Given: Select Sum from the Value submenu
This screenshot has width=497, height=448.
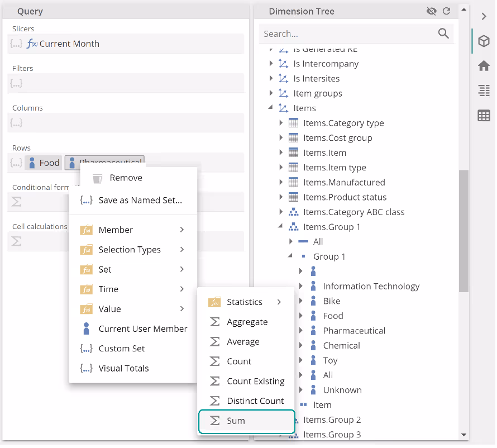Looking at the screenshot, I should 236,421.
